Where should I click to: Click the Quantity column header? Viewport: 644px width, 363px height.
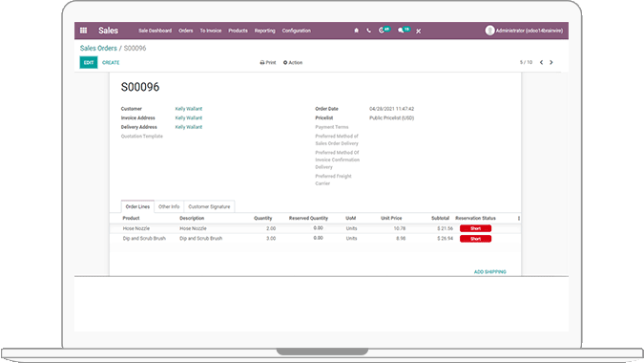point(263,219)
